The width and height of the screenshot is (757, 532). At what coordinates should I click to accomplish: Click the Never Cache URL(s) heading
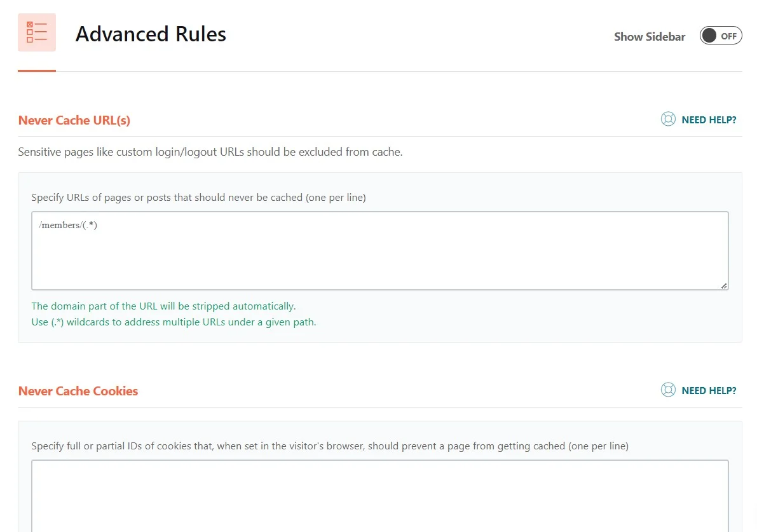(74, 120)
